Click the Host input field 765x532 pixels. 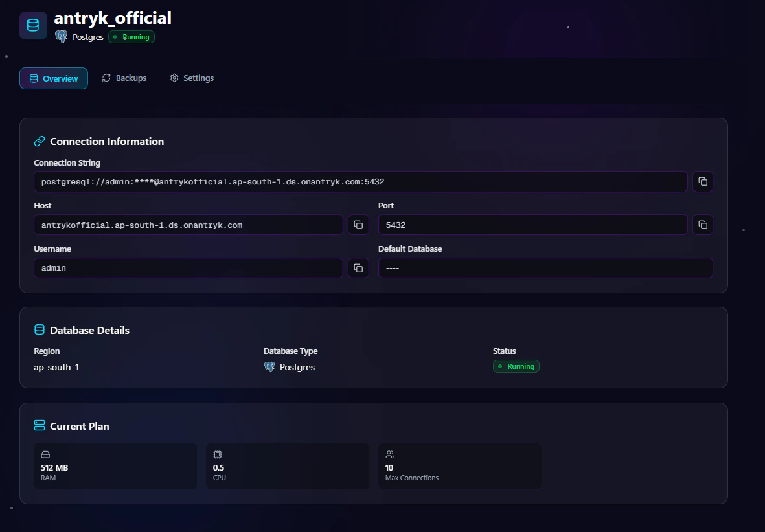[188, 225]
